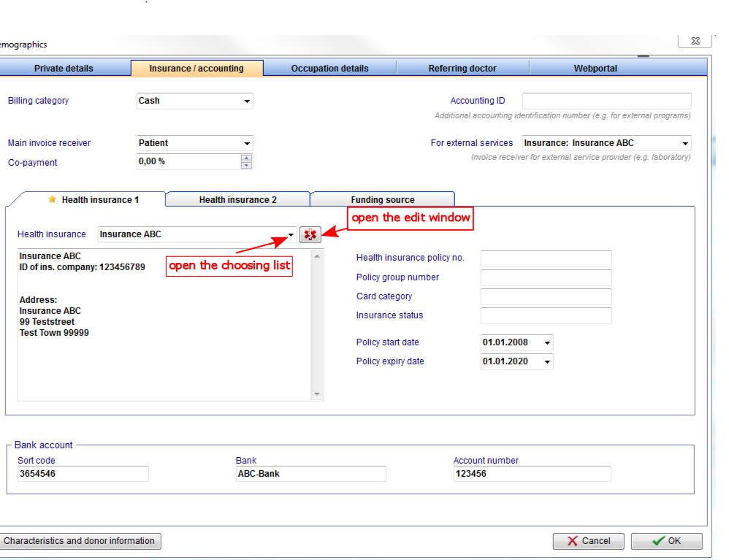Screen dimensions: 729x560
Task: Switch to Health insurance 2 sub-tab
Action: (237, 199)
